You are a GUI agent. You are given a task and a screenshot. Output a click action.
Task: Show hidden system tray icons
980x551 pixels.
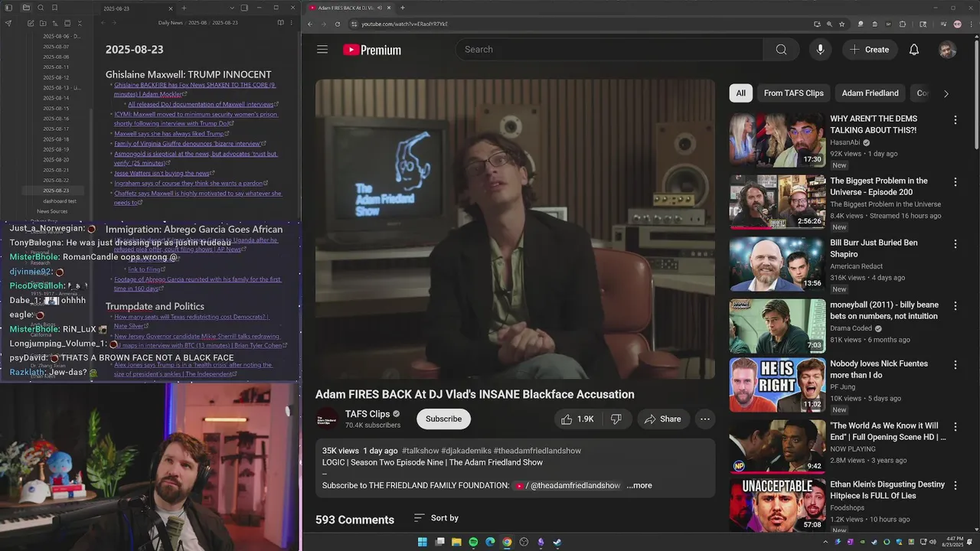[825, 542]
